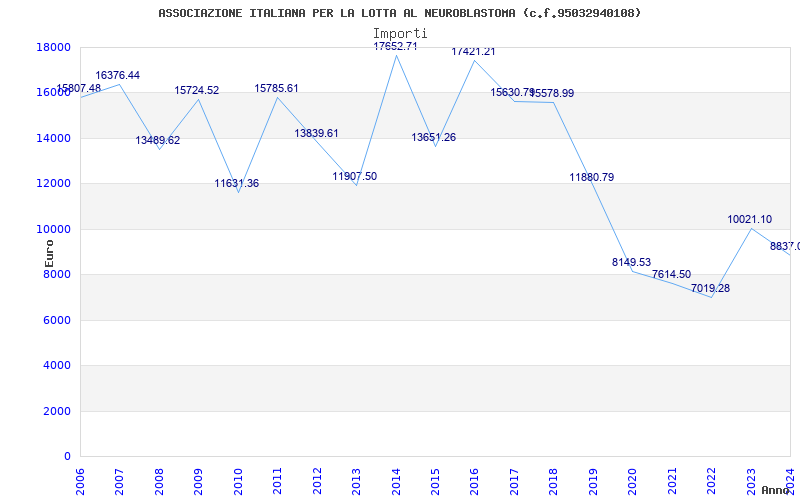Screen dimensions: 800x500
Task: Click the 2023 x-axis year label
Action: pos(751,481)
